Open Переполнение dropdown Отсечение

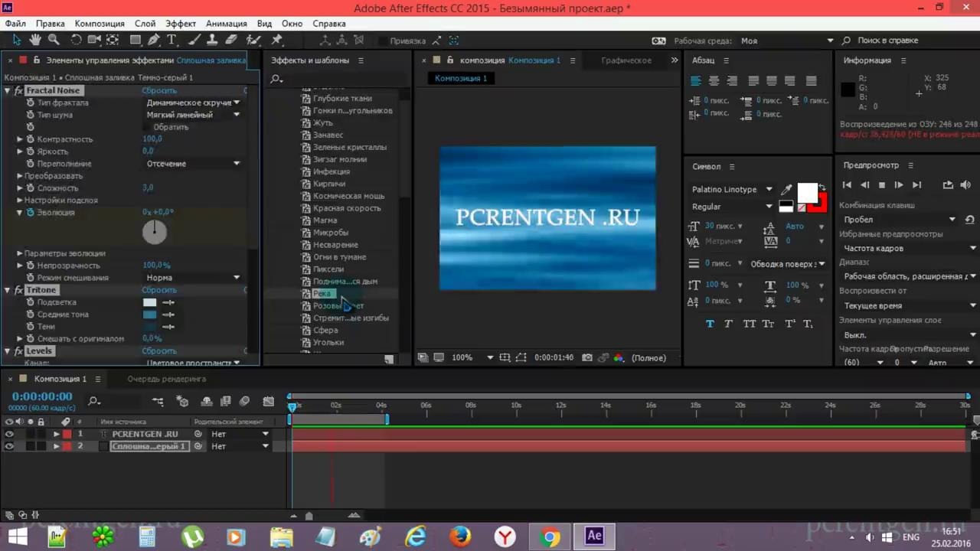193,164
